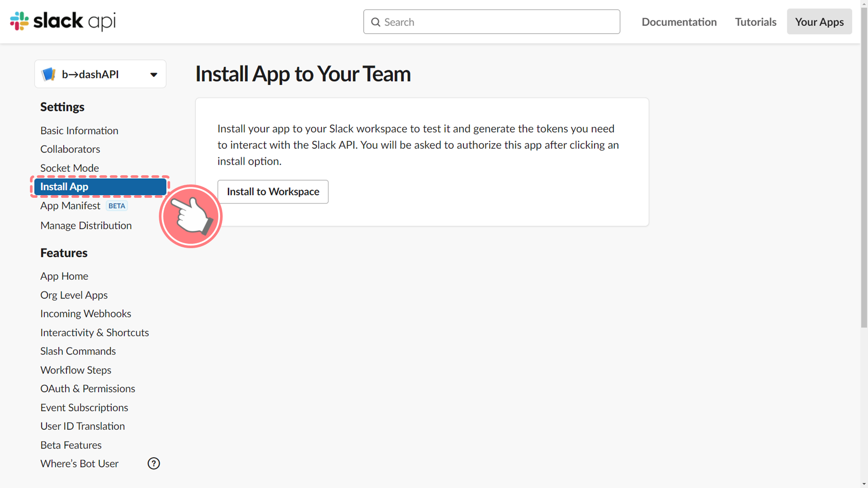Click the Settings section heading
Image resolution: width=868 pixels, height=488 pixels.
point(62,107)
